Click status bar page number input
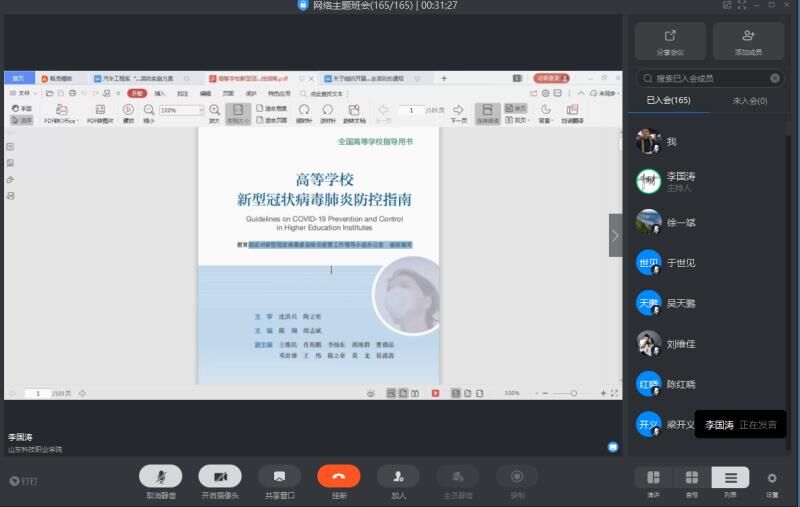This screenshot has width=800, height=507. point(38,393)
